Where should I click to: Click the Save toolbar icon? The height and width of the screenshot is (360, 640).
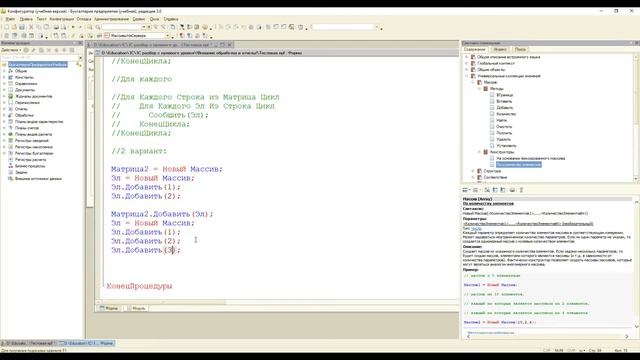click(x=22, y=27)
